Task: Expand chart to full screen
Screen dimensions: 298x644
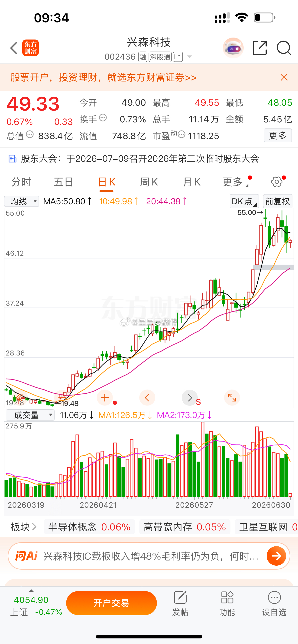Action: pos(232,398)
